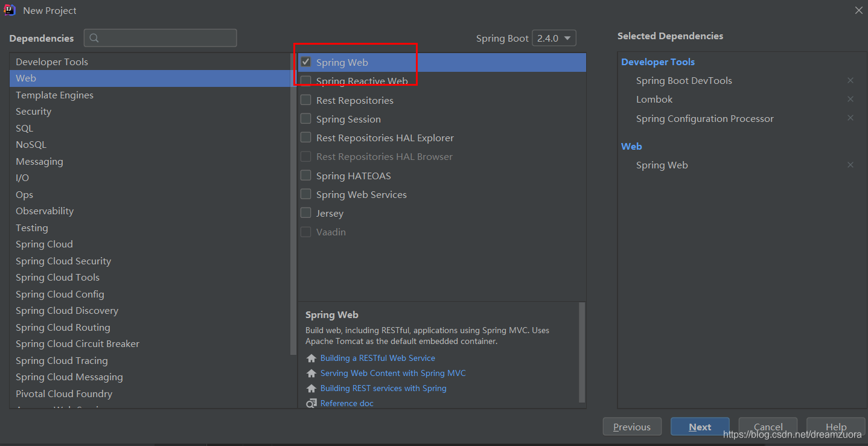The width and height of the screenshot is (868, 446).
Task: Select Spring Cloud Discovery category
Action: click(150, 311)
